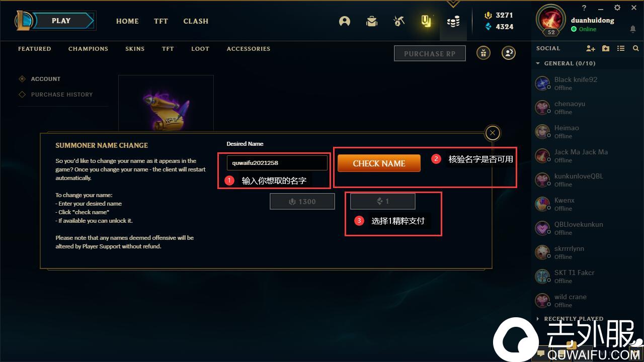This screenshot has width=644, height=362.
Task: Open the glowing Loot icon
Action: 426,21
